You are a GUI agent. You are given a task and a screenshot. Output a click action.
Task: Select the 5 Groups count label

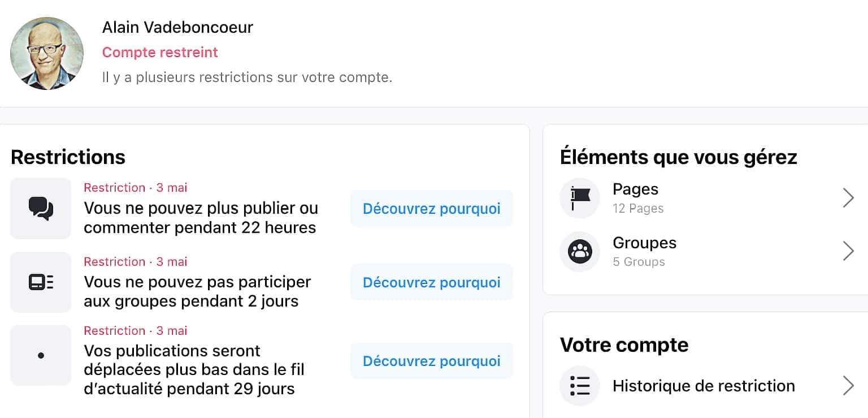639,261
